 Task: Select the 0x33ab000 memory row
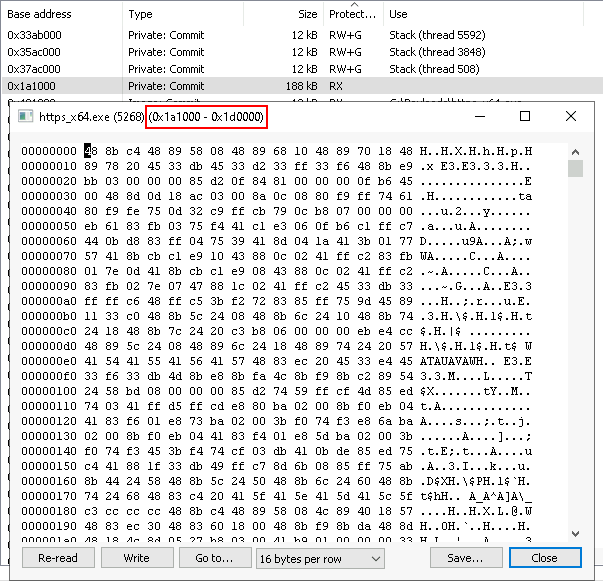pyautogui.click(x=60, y=34)
